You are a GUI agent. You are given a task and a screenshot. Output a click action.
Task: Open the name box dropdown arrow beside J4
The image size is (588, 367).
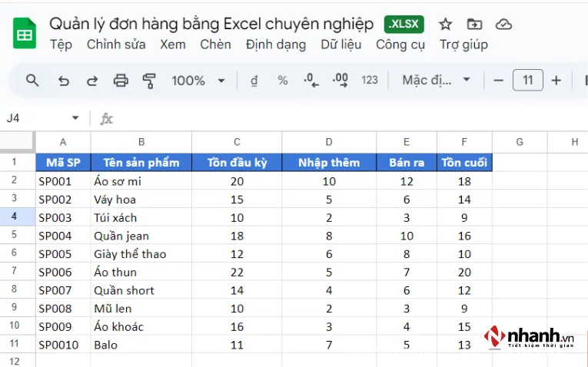[75, 118]
